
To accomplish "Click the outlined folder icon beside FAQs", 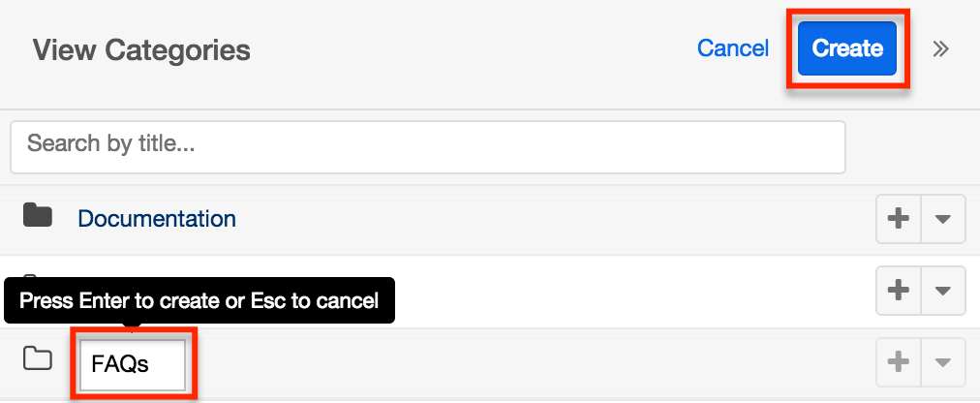I will [x=38, y=360].
